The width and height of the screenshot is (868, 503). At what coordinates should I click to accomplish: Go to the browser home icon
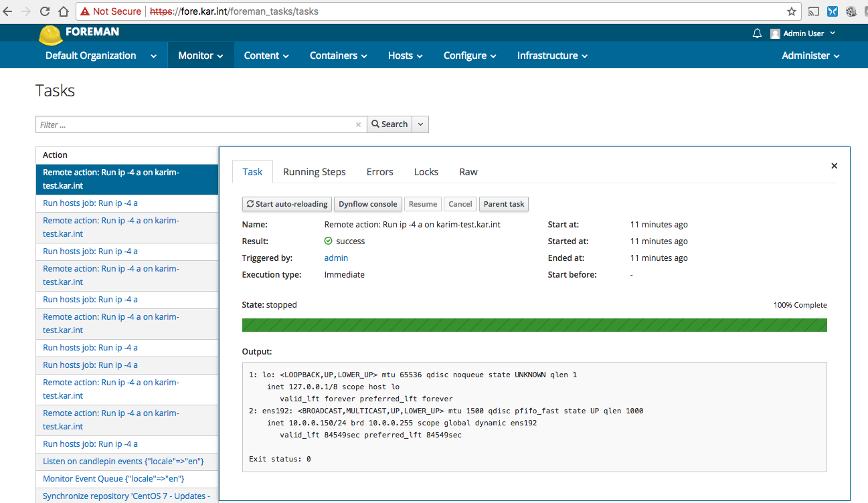coord(63,11)
